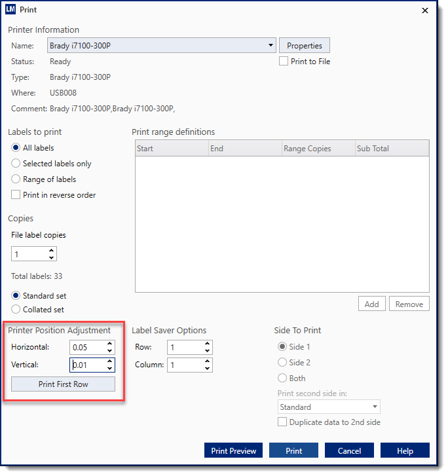This screenshot has height=476, width=448.
Task: Increase Horizontal position with up arrow
Action: click(109, 344)
